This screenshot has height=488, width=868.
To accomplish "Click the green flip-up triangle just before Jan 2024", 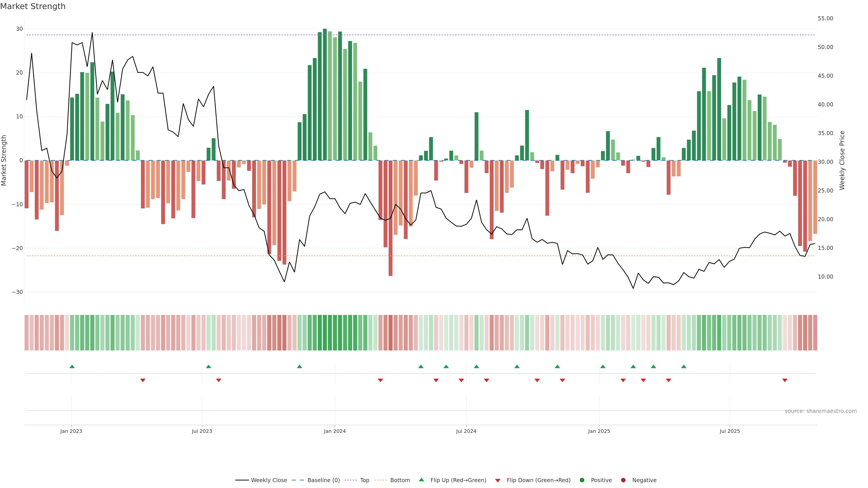I will point(300,366).
